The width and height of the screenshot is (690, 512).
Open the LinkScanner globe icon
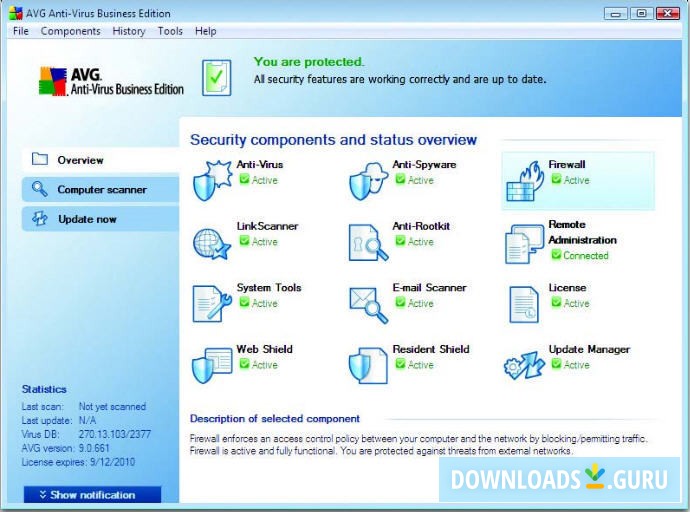(212, 243)
